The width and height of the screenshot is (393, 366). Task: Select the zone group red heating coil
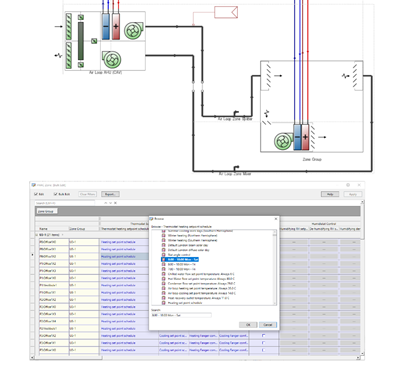[x=305, y=137]
